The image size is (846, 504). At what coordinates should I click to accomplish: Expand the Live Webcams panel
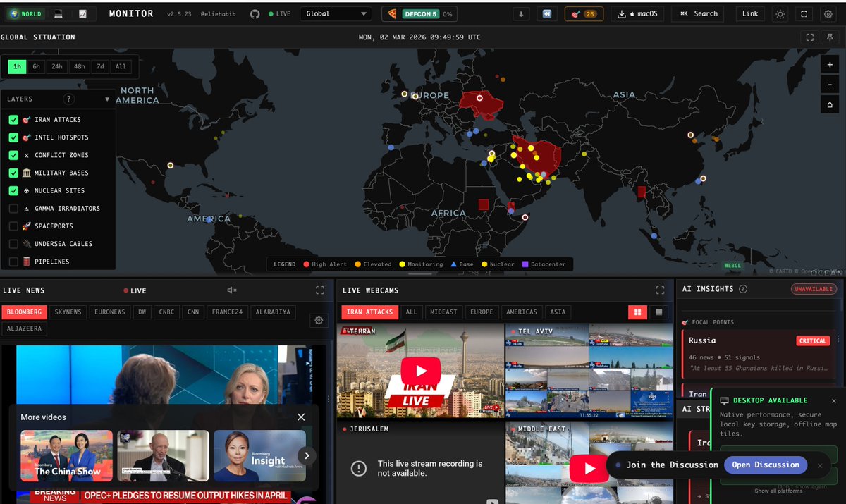click(x=661, y=290)
